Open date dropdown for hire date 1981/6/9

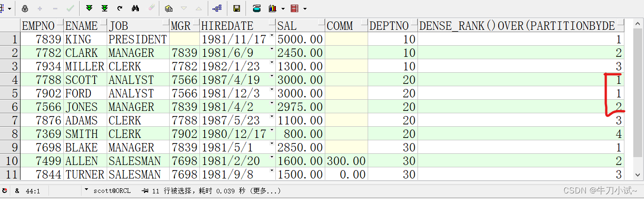point(272,48)
